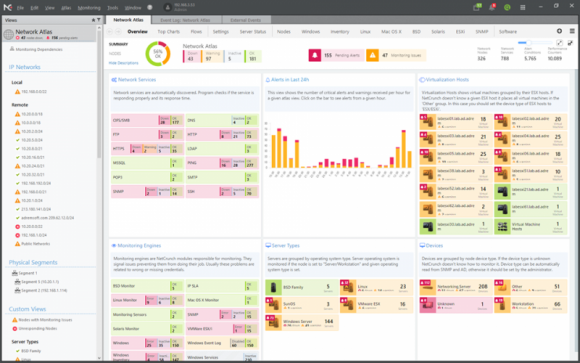Click the star favorites icon in Views
Image resolution: width=580 pixels, height=363 pixels.
click(x=93, y=20)
